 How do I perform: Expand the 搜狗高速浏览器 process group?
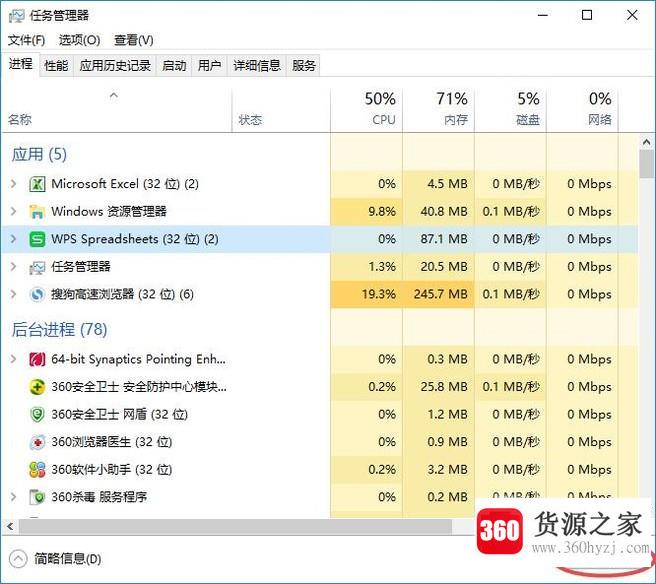pyautogui.click(x=13, y=295)
